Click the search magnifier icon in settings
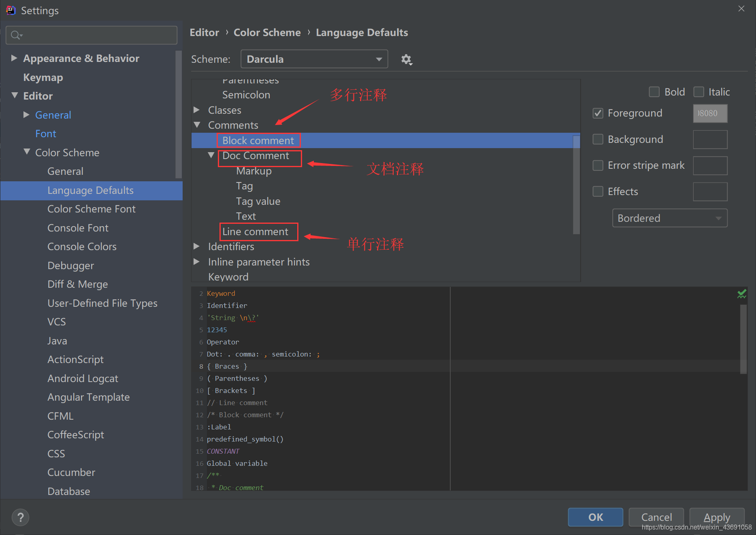Screen dimensions: 756x535 coord(16,35)
